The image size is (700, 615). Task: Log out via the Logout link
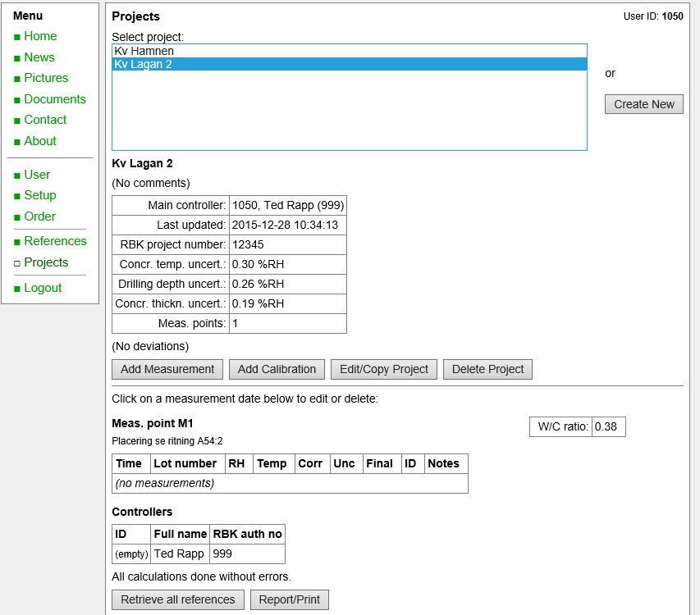pyautogui.click(x=43, y=288)
